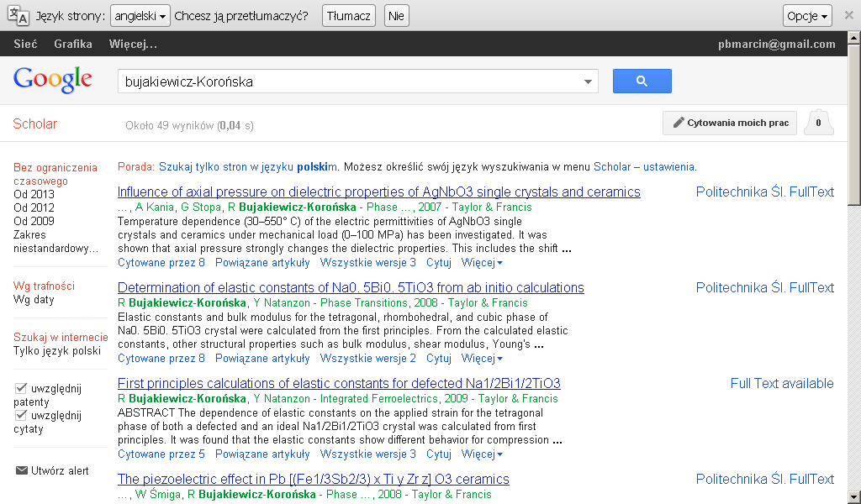Toggle the uwzględnij patenty checkbox

[x=20, y=388]
